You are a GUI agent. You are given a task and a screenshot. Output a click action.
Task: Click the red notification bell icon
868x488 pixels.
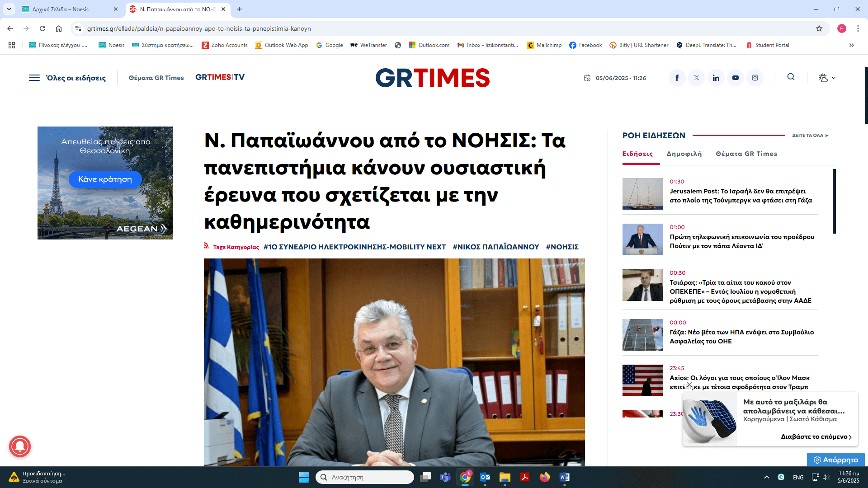pos(20,446)
